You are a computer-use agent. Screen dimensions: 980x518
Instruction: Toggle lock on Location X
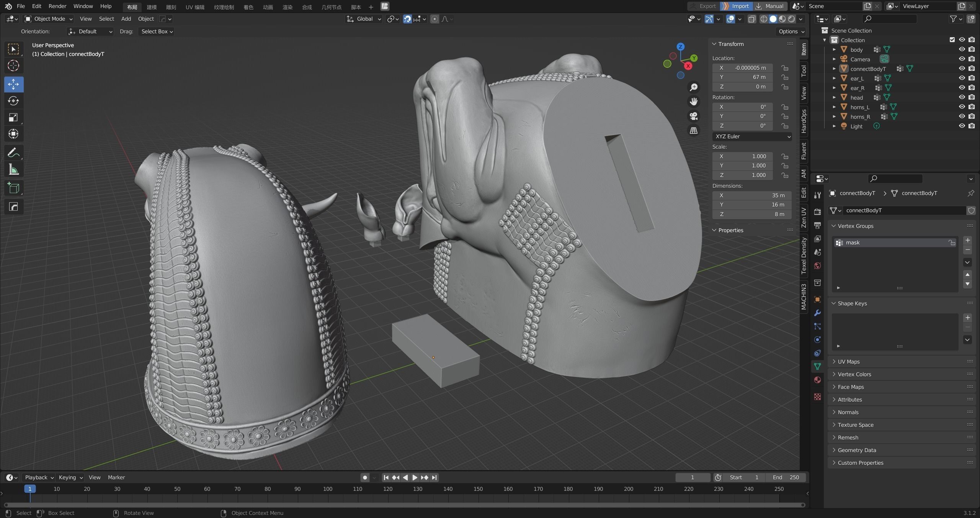[x=785, y=68]
